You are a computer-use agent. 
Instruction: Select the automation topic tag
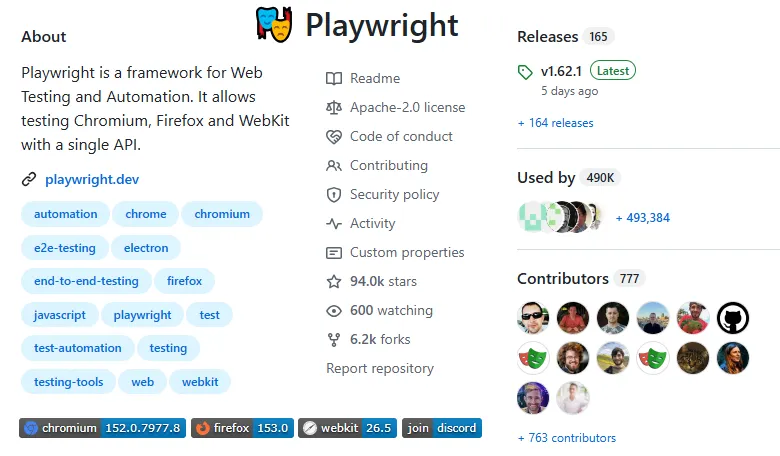coord(66,214)
